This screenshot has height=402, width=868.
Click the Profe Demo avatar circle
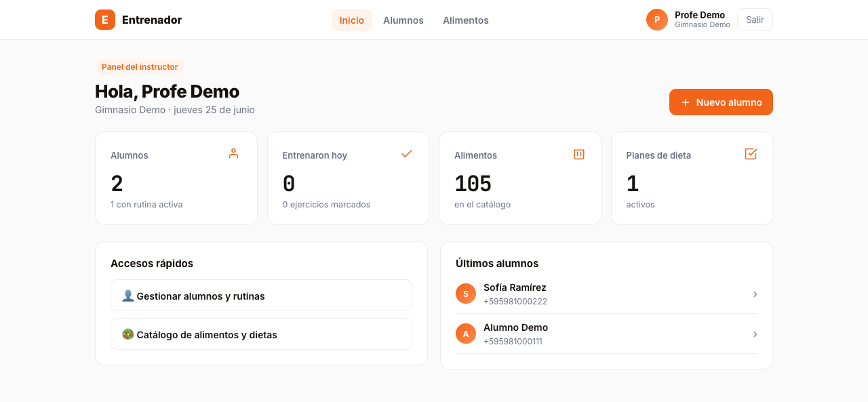(657, 20)
